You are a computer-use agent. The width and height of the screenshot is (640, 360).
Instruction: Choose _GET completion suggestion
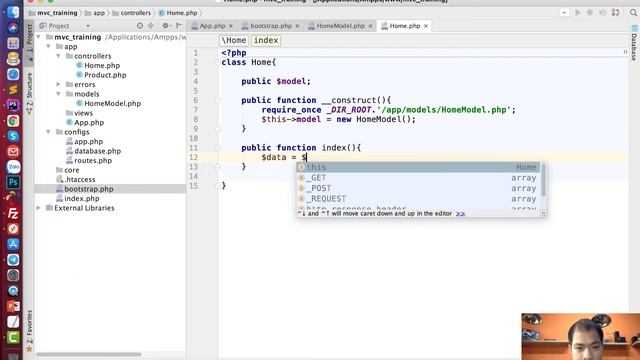coord(419,178)
